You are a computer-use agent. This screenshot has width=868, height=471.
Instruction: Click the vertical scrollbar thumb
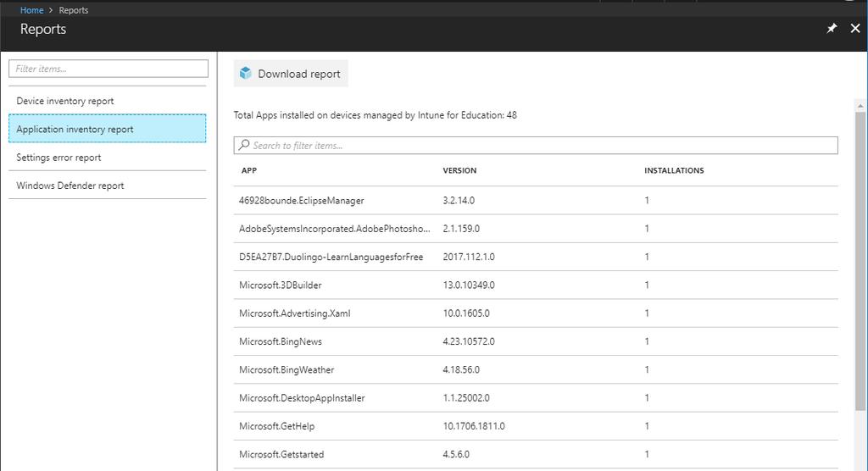click(860, 260)
